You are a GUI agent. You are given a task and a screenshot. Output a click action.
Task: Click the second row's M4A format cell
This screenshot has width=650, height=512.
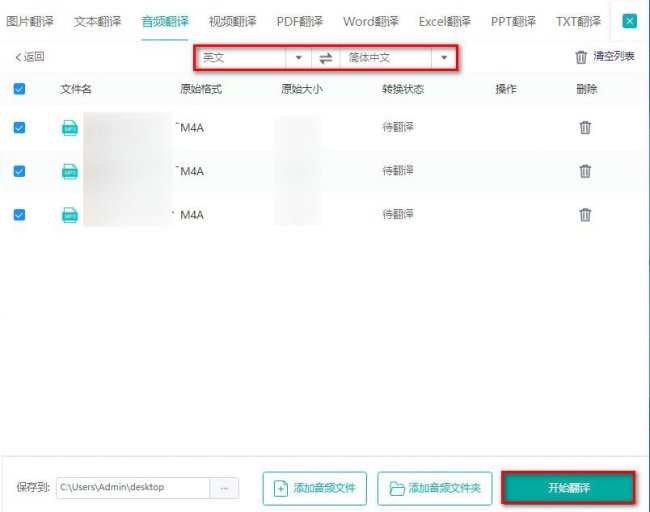[x=192, y=171]
